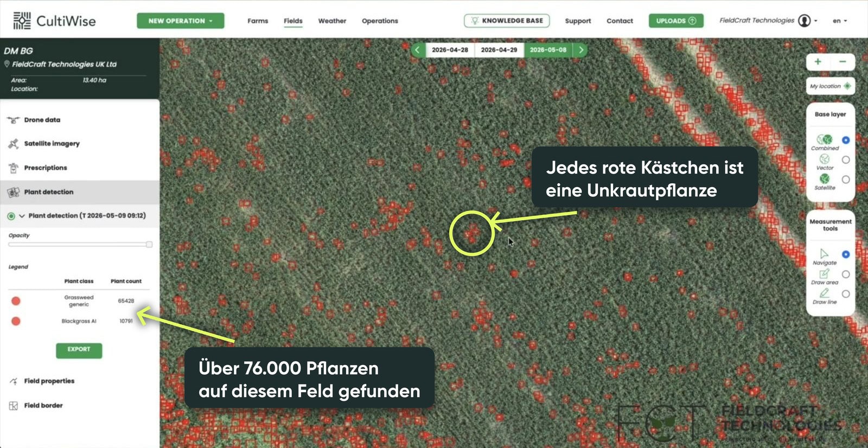Click the Blackgrass AI red color swatch
Viewport: 868px width, 448px height.
(x=16, y=321)
